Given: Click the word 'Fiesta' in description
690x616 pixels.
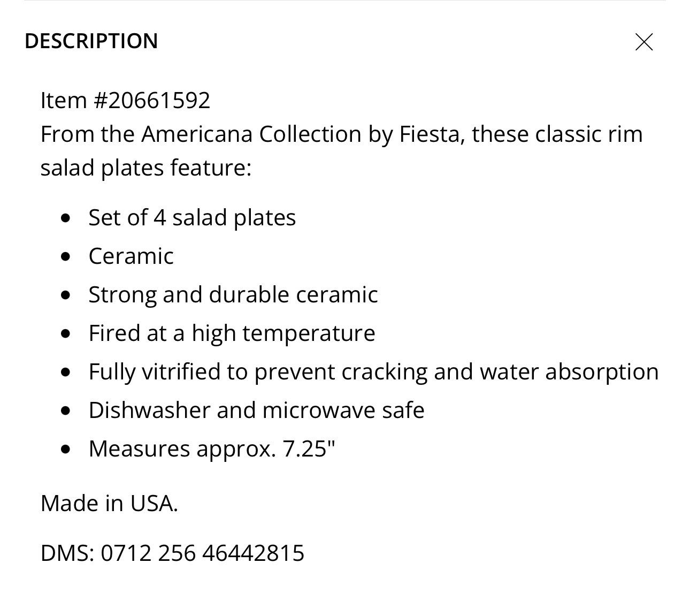Looking at the screenshot, I should [432, 134].
